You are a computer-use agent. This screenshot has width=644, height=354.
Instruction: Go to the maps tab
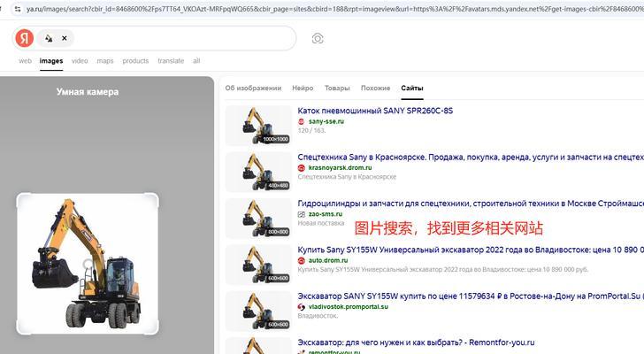pos(105,61)
